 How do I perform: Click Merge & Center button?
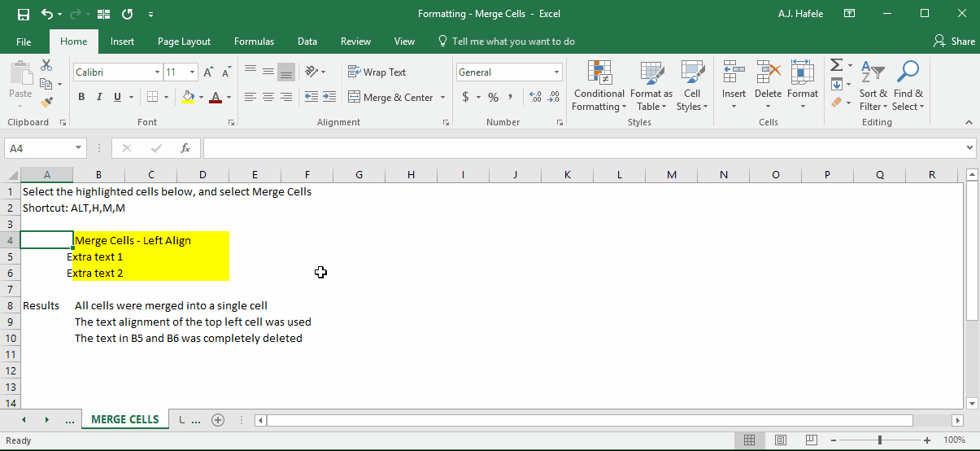click(391, 97)
